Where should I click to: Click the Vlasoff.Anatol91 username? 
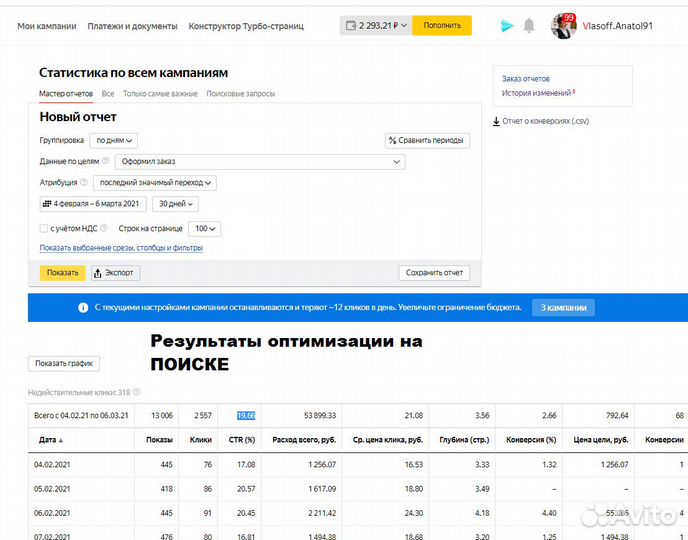click(x=617, y=26)
